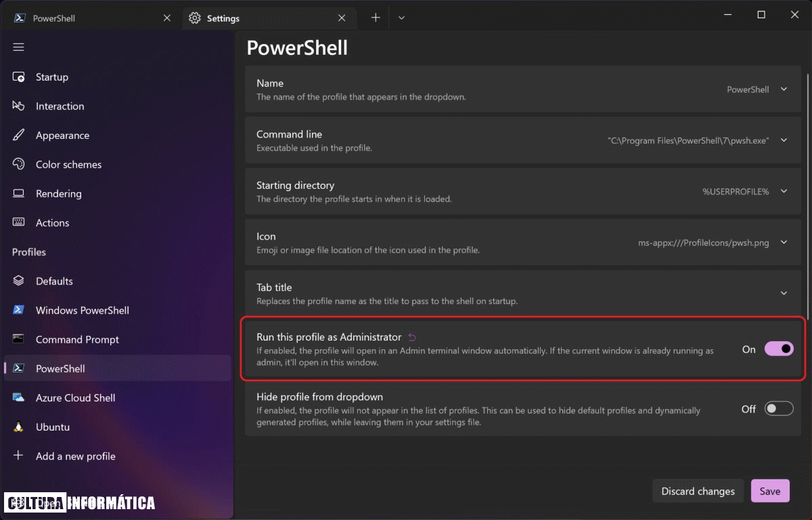Open the hamburger navigation menu
Viewport: 812px width, 520px height.
[x=18, y=47]
